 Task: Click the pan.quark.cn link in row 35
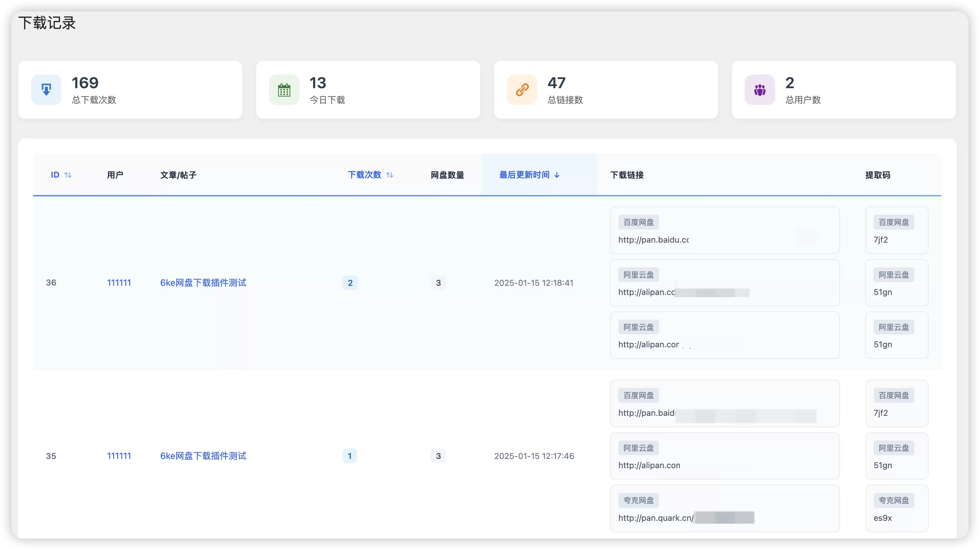(x=656, y=518)
